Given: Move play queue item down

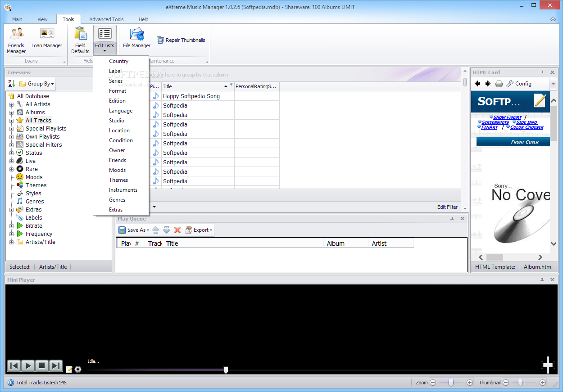Looking at the screenshot, I should (x=167, y=230).
